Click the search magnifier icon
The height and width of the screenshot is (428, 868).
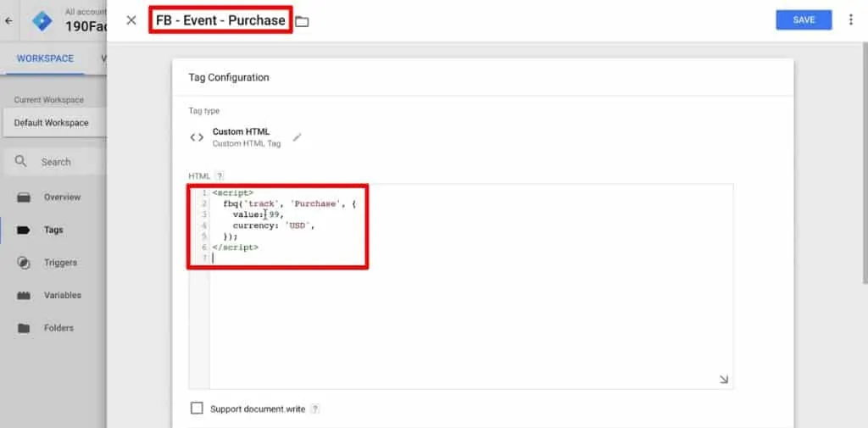[x=20, y=161]
